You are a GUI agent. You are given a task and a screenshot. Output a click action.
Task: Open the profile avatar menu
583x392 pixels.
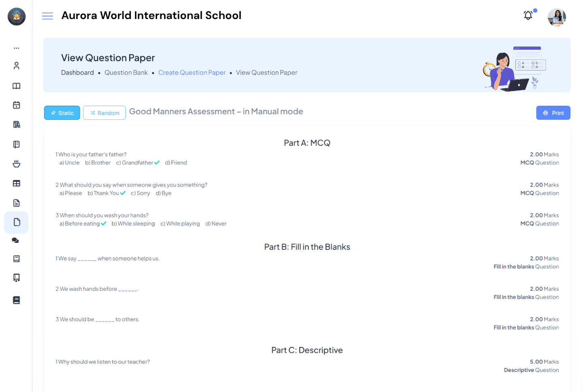pyautogui.click(x=557, y=17)
